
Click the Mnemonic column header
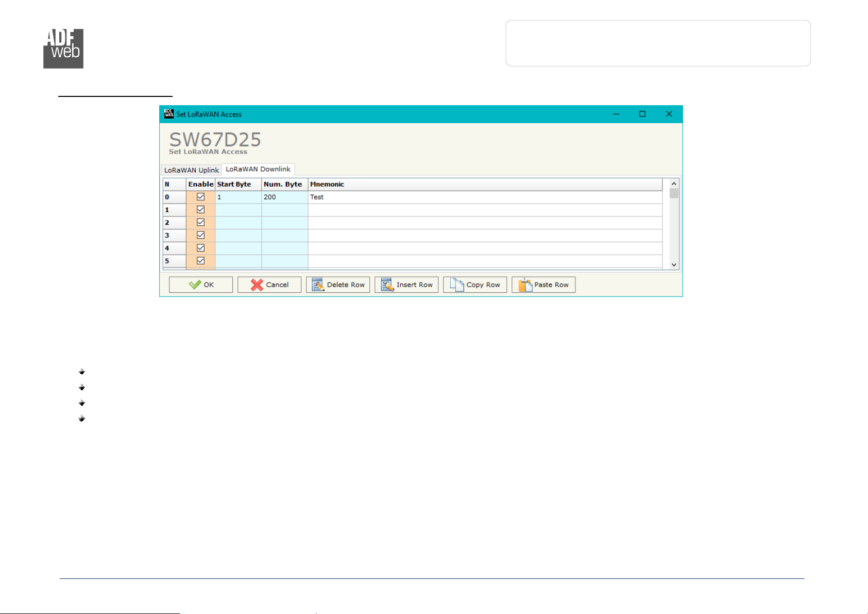pos(485,184)
